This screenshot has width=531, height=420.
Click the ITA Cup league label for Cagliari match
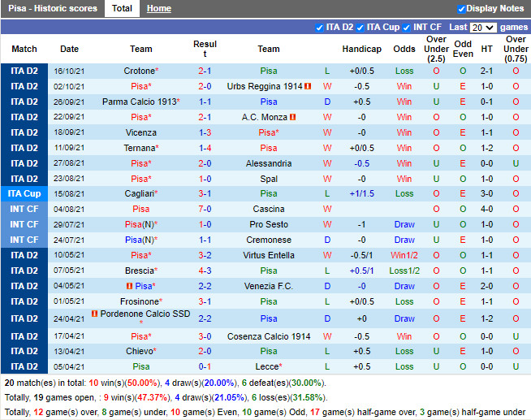[x=24, y=193]
